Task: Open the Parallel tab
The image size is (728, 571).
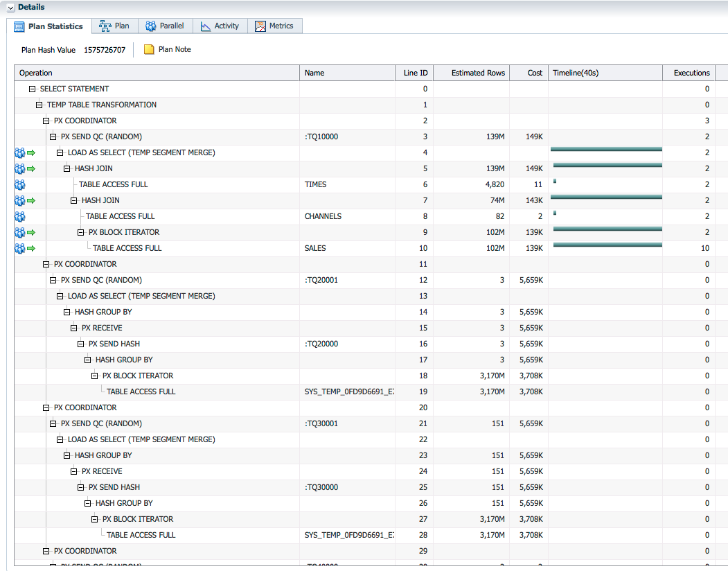Action: coord(164,26)
